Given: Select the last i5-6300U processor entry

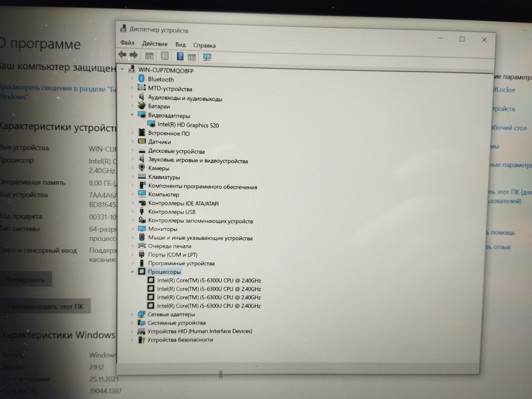Looking at the screenshot, I should pos(209,306).
